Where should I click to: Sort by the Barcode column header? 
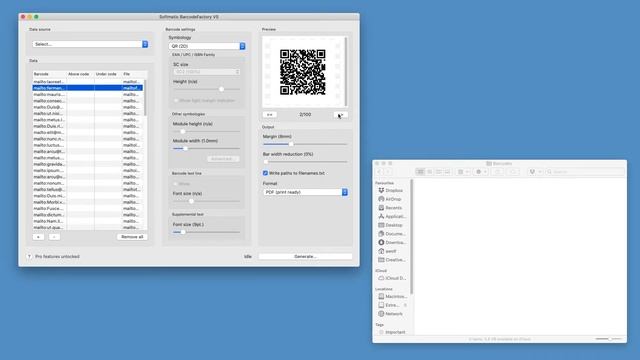coord(49,74)
